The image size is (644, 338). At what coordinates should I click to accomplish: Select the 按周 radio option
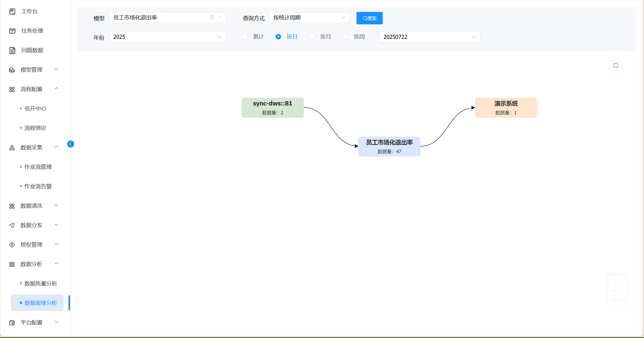pyautogui.click(x=346, y=37)
